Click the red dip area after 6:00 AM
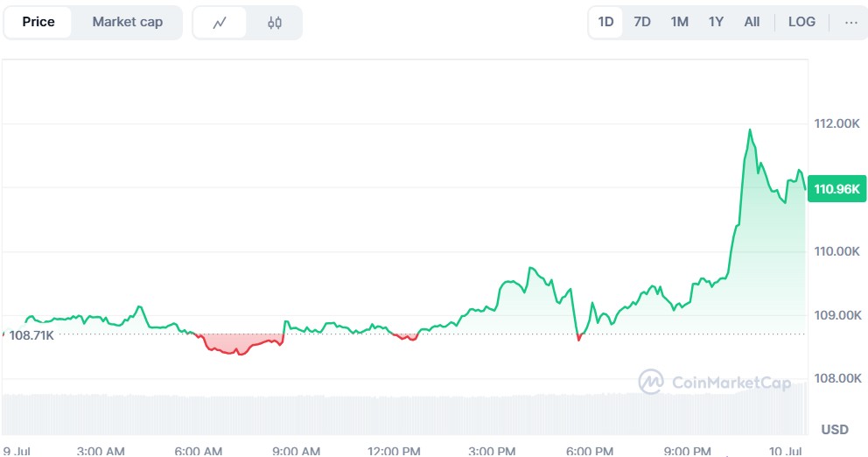This screenshot has height=457, width=868. pos(234,346)
